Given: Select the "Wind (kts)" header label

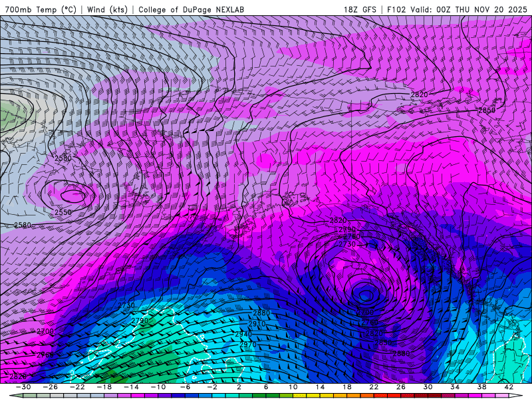Looking at the screenshot, I should 107,10.
